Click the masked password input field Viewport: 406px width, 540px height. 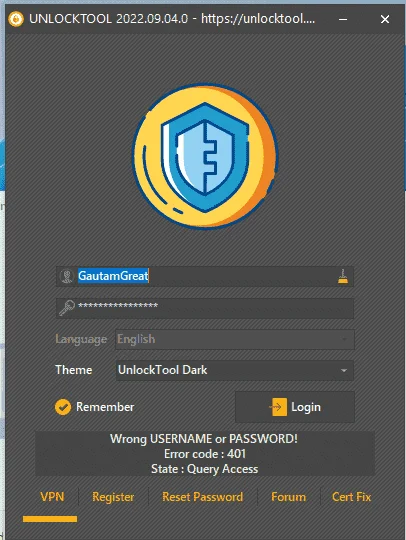205,308
